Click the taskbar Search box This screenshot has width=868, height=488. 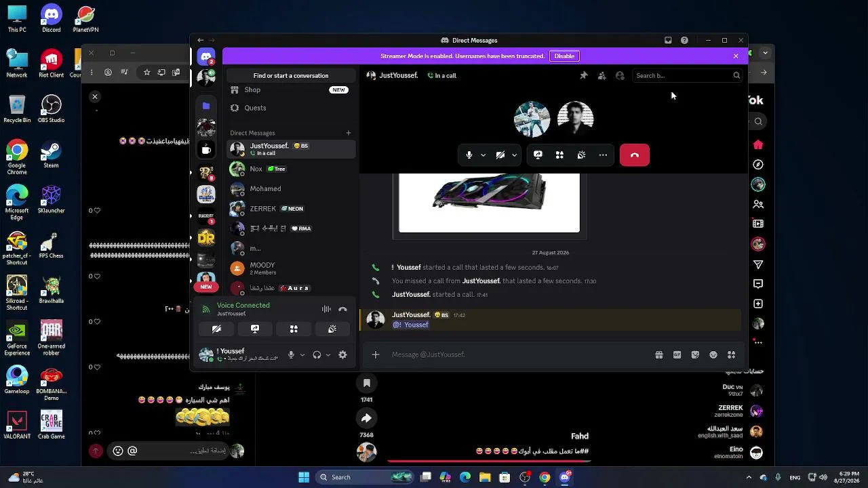(366, 477)
